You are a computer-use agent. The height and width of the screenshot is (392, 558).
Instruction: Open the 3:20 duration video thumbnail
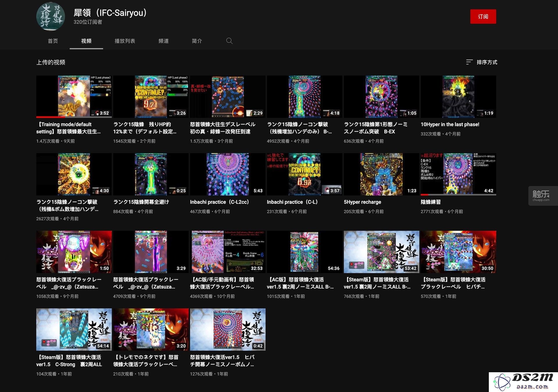click(x=151, y=329)
